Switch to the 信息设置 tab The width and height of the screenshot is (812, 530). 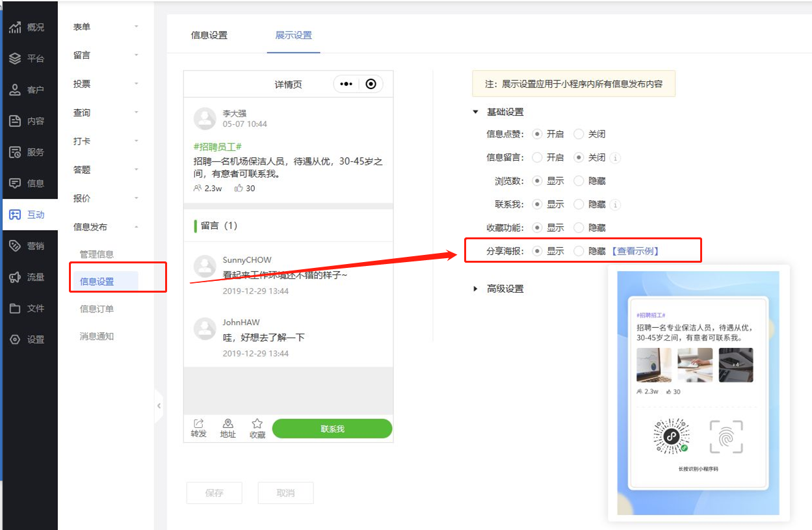(209, 35)
